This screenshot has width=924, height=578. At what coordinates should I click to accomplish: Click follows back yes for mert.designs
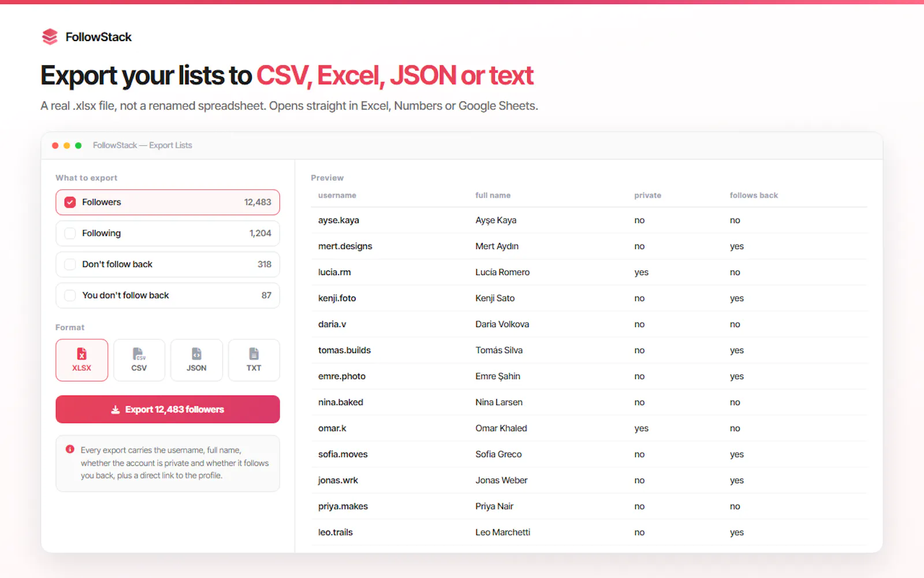pyautogui.click(x=737, y=246)
